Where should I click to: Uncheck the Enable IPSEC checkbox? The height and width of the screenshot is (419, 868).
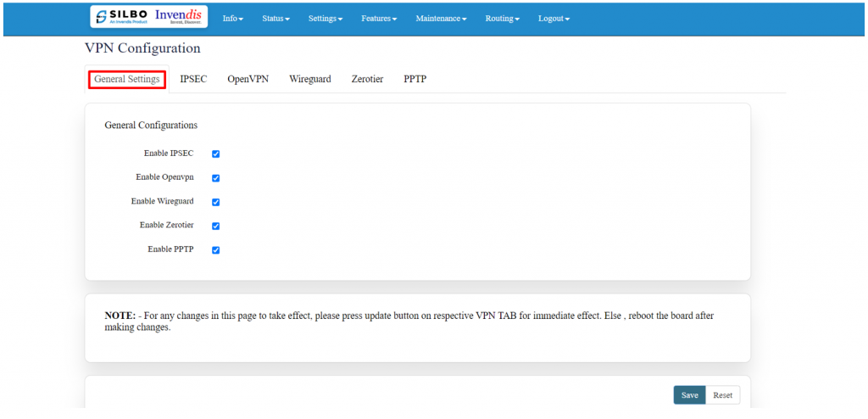coord(216,154)
